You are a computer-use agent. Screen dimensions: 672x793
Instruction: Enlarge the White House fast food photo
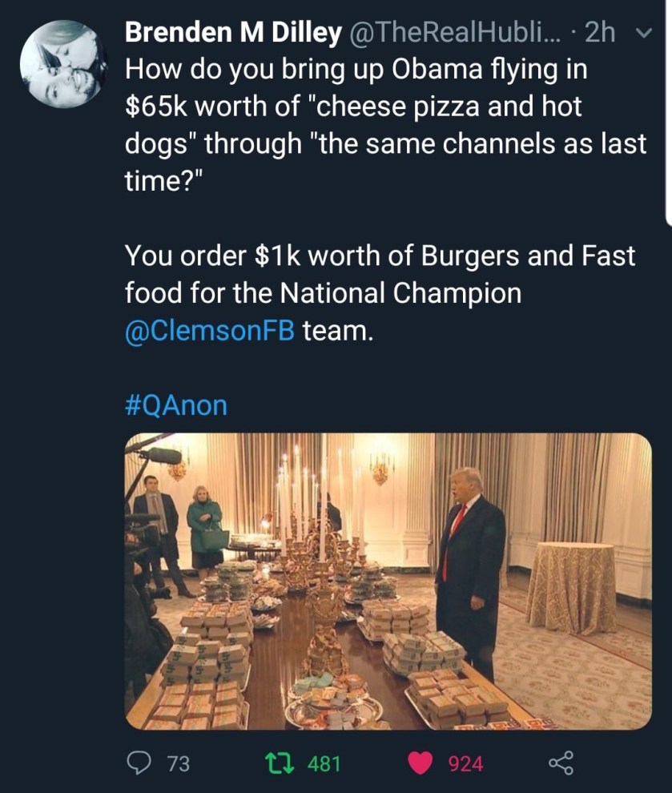pyautogui.click(x=388, y=581)
